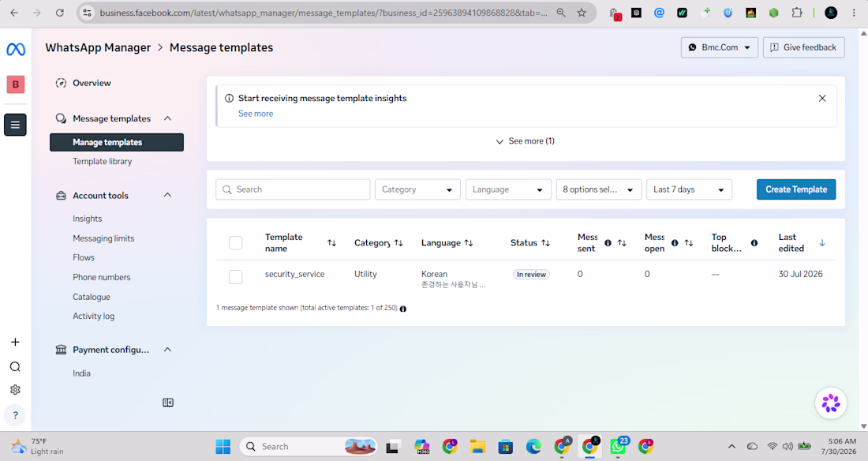
Task: Bookmark page with the star icon
Action: (x=582, y=13)
